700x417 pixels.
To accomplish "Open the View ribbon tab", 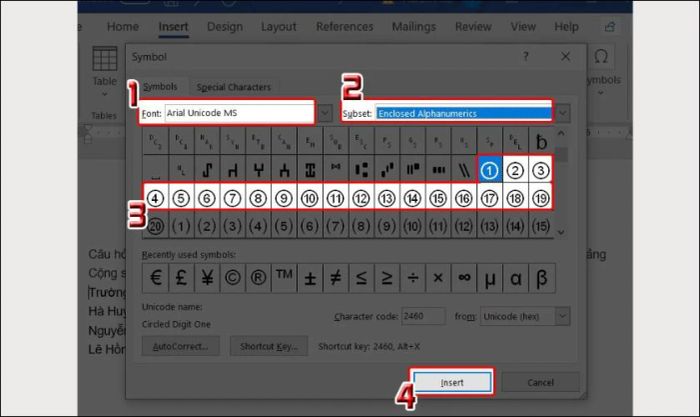I will pyautogui.click(x=523, y=27).
